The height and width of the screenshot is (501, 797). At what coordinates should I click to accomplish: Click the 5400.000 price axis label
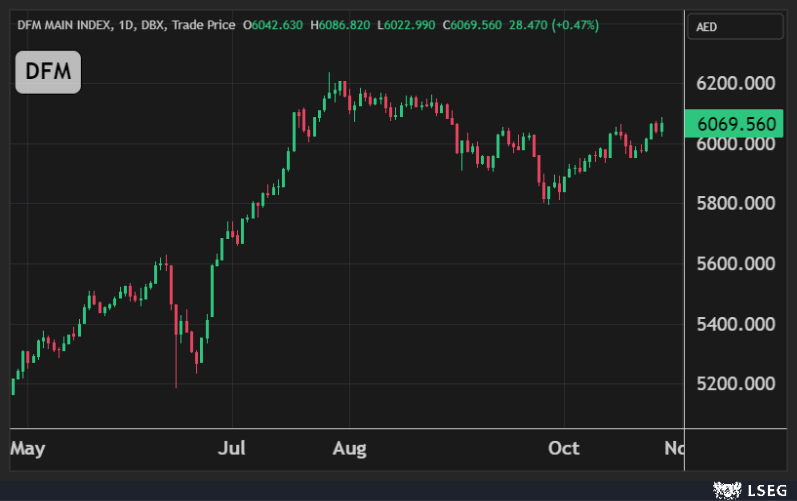coord(735,324)
